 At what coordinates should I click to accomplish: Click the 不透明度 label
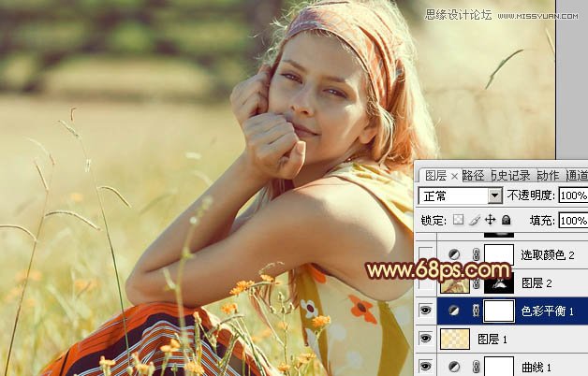(531, 195)
